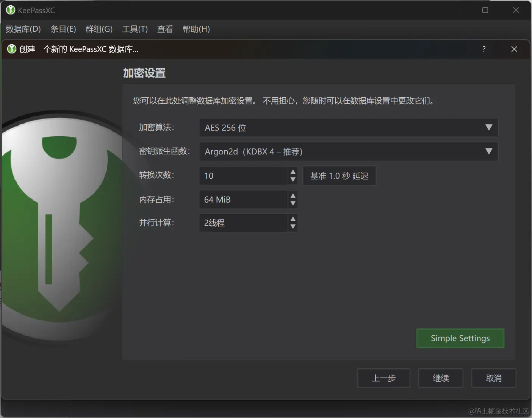Go back with the 上一步 button
This screenshot has height=418, width=532.
point(384,378)
